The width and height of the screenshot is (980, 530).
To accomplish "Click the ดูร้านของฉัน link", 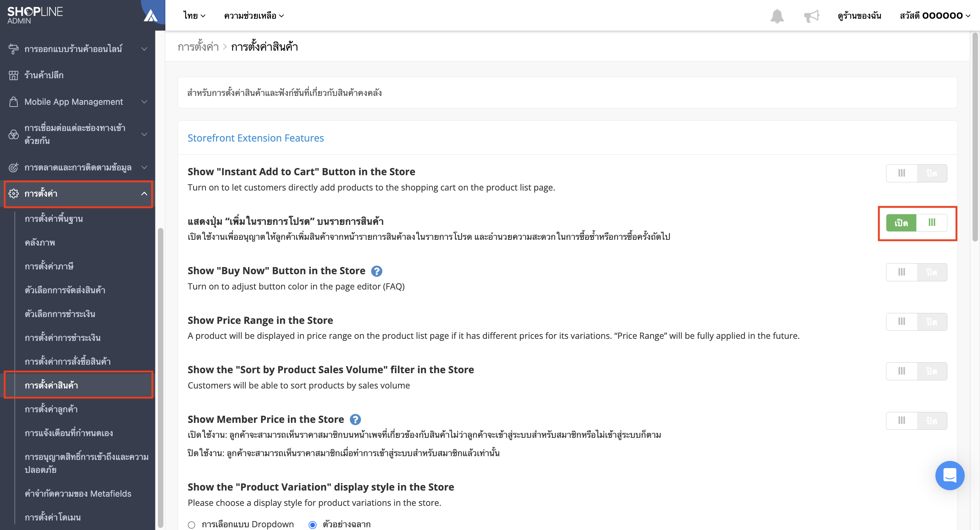I will click(860, 16).
